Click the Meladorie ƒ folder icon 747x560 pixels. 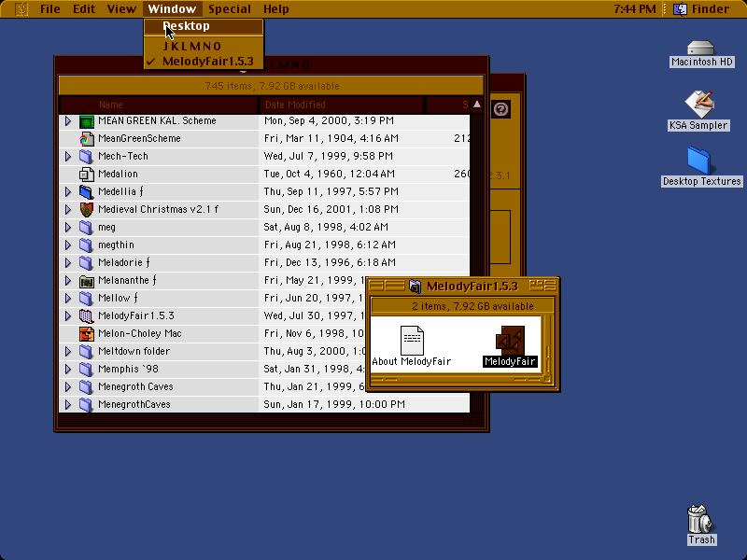point(86,263)
